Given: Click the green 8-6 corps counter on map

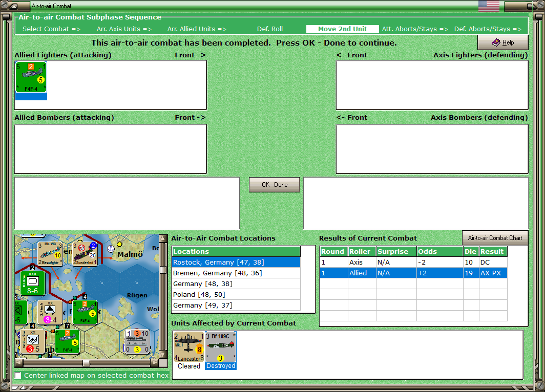Looking at the screenshot, I should click(x=32, y=283).
